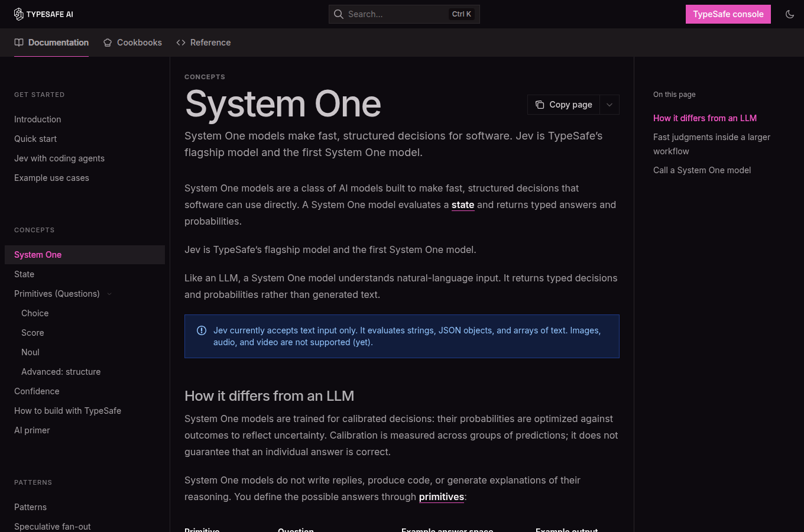Switch to the Cookbooks tab
804x532 pixels.
[x=132, y=43]
